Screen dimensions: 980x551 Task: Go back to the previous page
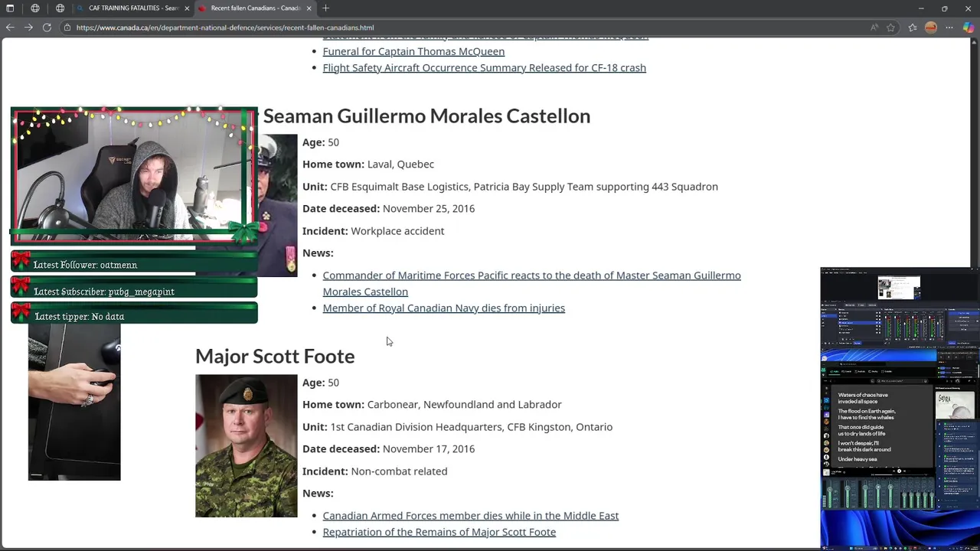point(10,28)
